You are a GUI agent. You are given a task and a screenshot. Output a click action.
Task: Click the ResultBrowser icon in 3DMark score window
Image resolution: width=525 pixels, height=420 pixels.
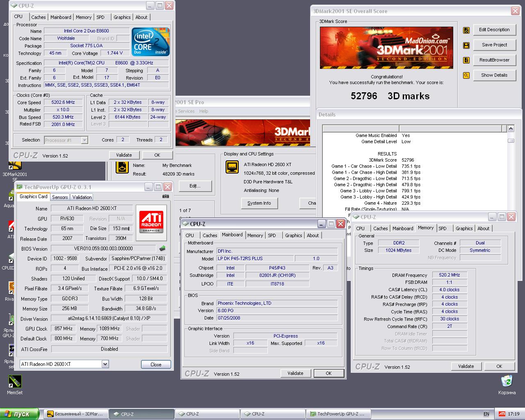(466, 60)
